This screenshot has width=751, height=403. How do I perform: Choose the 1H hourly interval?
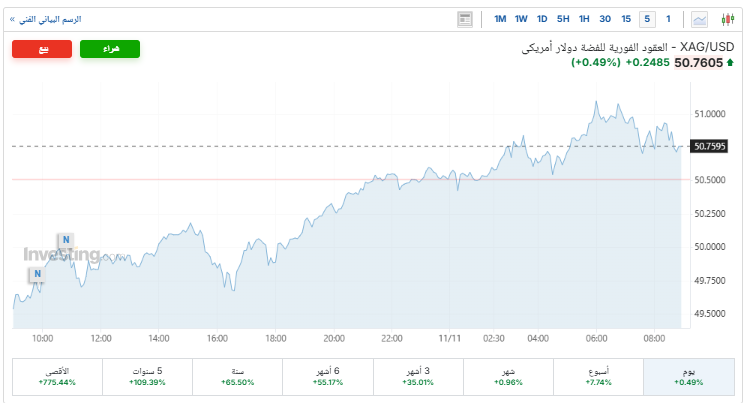click(584, 19)
